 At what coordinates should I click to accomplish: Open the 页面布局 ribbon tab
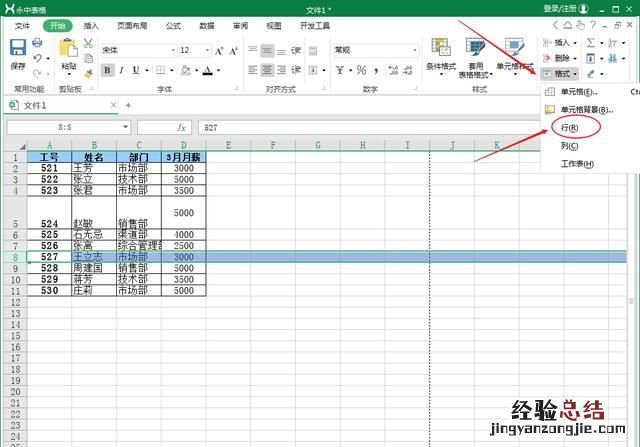click(x=132, y=26)
